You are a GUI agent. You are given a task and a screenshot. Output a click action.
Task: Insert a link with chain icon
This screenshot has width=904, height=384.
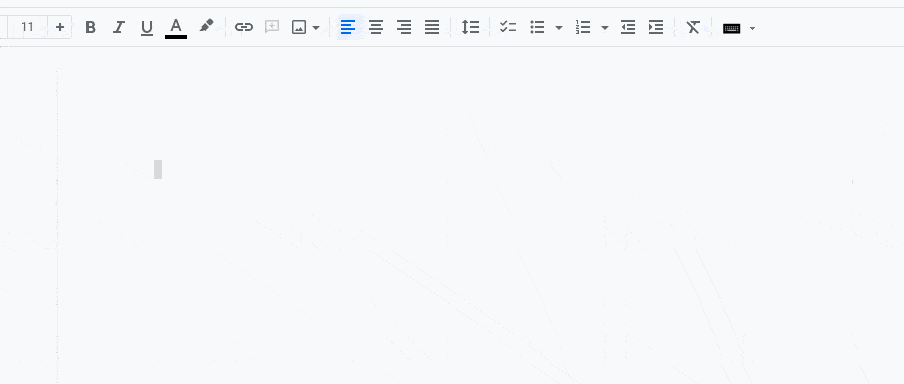(x=244, y=27)
